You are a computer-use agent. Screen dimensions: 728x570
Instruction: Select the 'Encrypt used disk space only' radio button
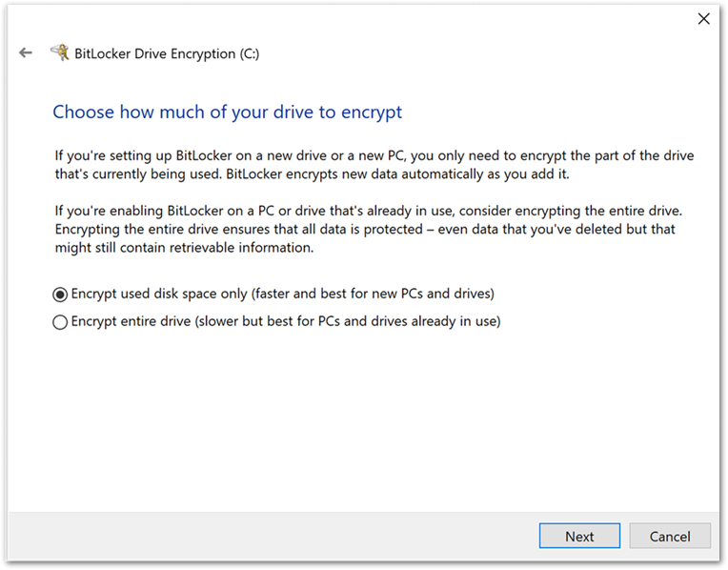tap(60, 295)
